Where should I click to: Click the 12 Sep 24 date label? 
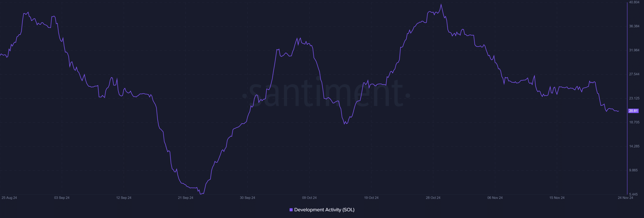point(124,198)
